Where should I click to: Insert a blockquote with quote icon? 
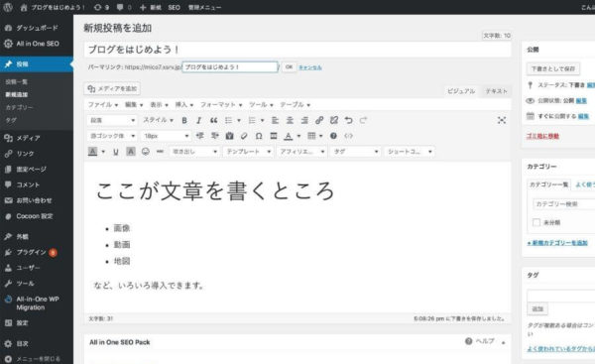click(x=213, y=120)
